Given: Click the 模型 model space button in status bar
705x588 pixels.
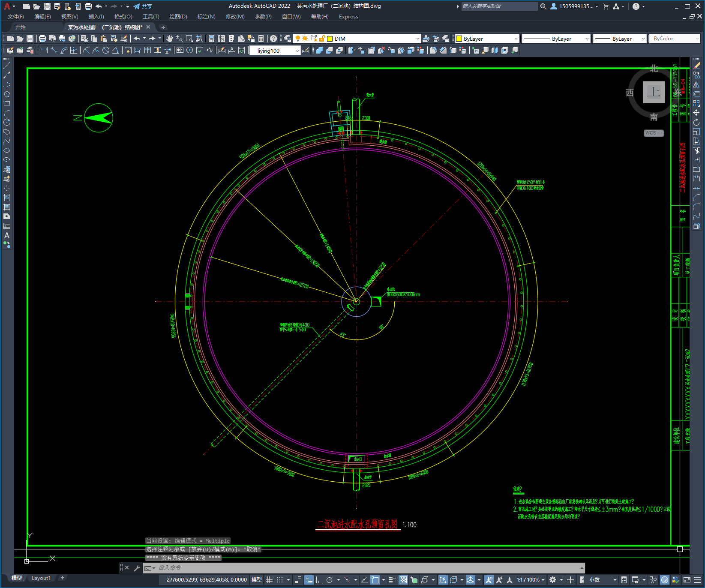Looking at the screenshot, I should [257, 580].
